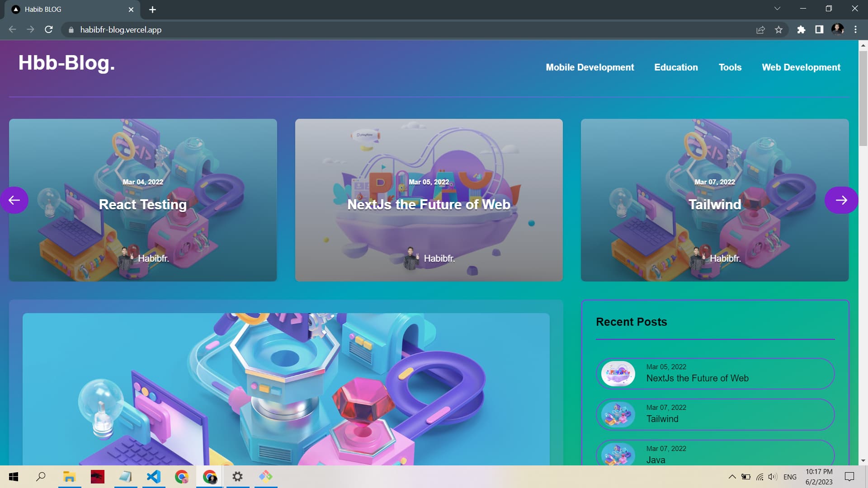Open the Windows Start menu
Viewport: 868px width, 488px height.
14,477
